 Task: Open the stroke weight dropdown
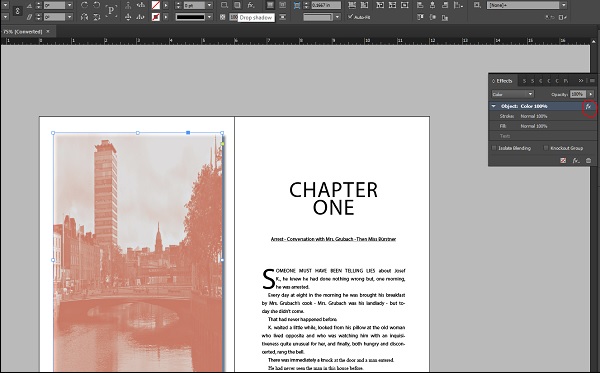tap(209, 5)
